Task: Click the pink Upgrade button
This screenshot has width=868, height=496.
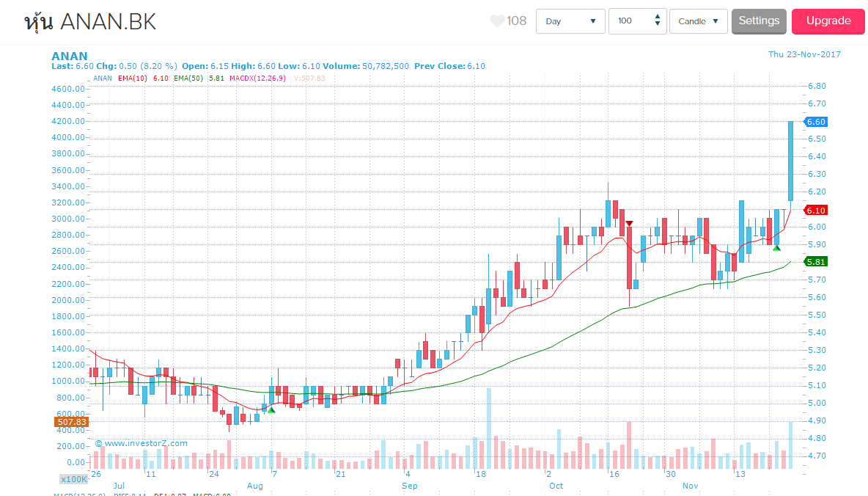Action: click(x=828, y=21)
